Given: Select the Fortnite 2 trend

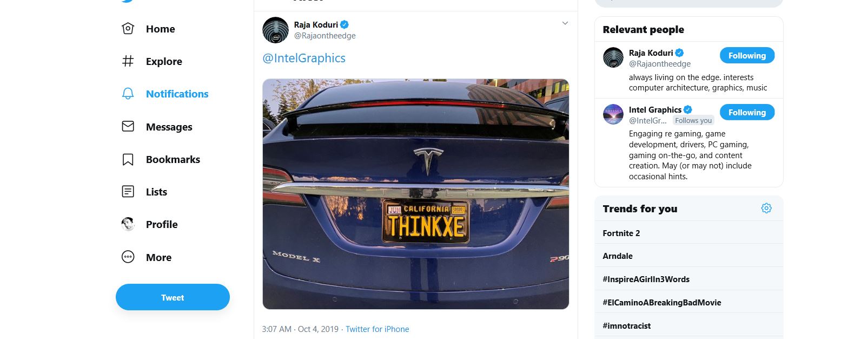Looking at the screenshot, I should (621, 233).
